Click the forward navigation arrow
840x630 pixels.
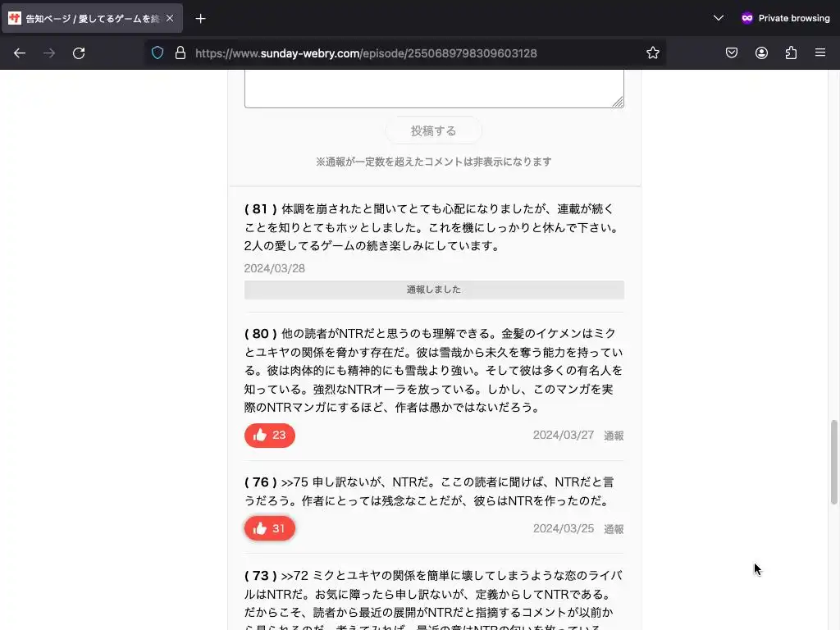[x=49, y=53]
